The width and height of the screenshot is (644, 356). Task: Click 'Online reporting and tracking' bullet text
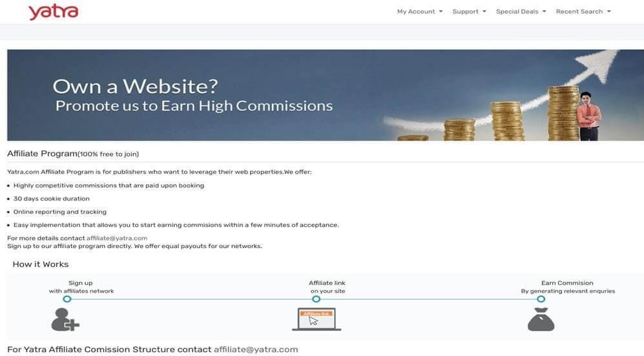pyautogui.click(x=60, y=212)
